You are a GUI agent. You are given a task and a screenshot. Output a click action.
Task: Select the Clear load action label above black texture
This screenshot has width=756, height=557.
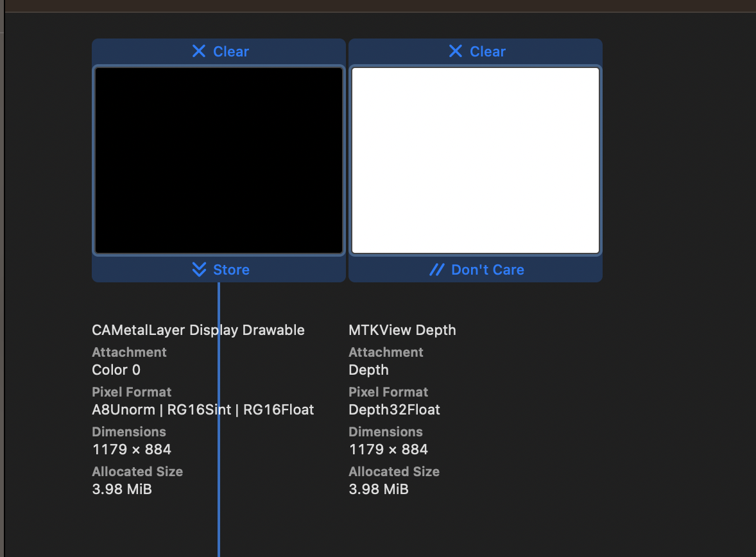tap(231, 51)
